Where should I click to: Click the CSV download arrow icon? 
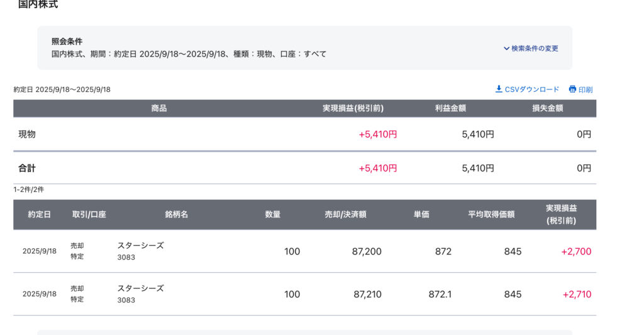click(499, 89)
